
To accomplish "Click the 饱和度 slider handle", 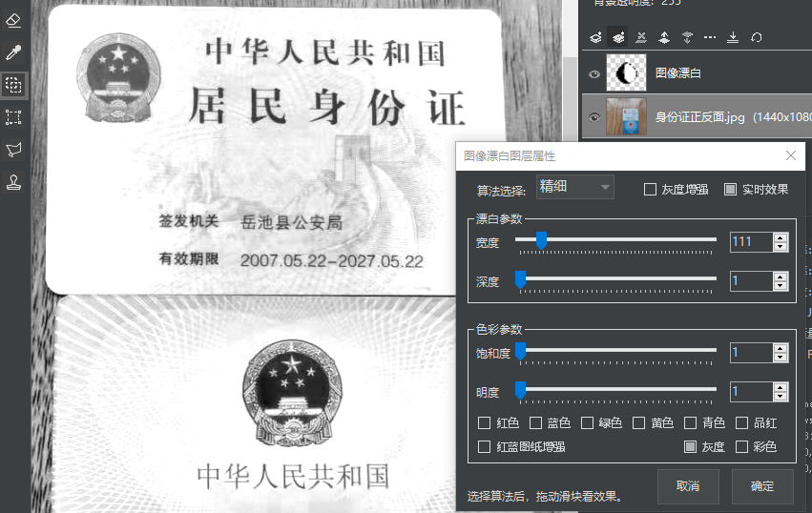I will tap(520, 351).
